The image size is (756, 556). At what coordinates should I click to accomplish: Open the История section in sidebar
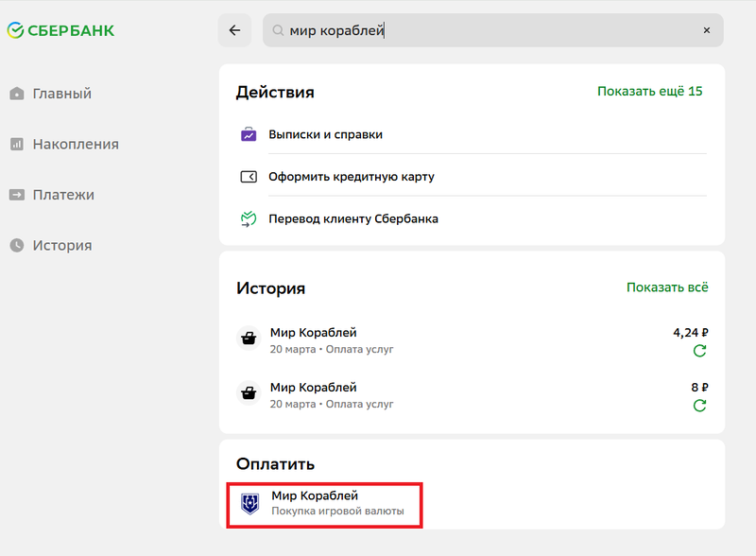tap(51, 245)
